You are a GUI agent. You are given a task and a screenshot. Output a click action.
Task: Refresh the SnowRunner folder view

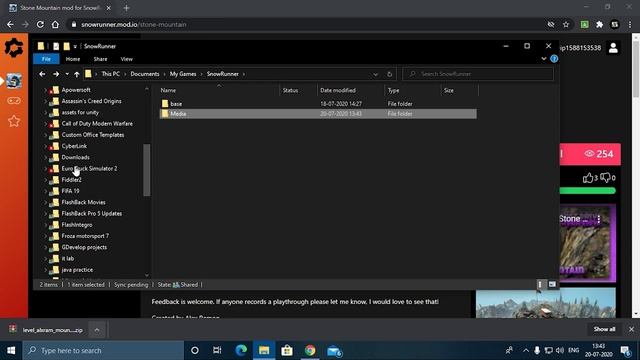tap(389, 74)
